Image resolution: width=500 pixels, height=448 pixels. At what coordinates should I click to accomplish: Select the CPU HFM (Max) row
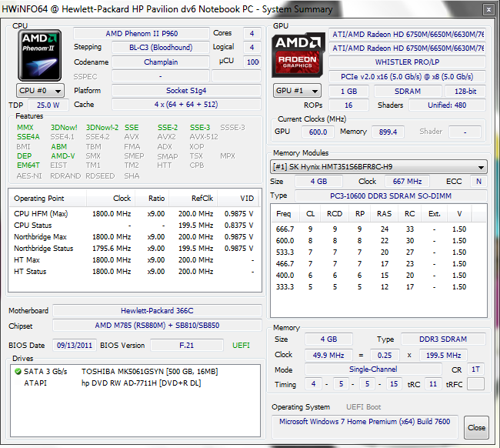[x=134, y=214]
